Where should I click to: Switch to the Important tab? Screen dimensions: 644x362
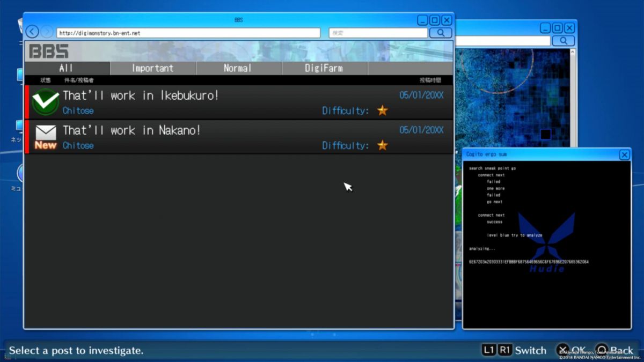(x=153, y=68)
